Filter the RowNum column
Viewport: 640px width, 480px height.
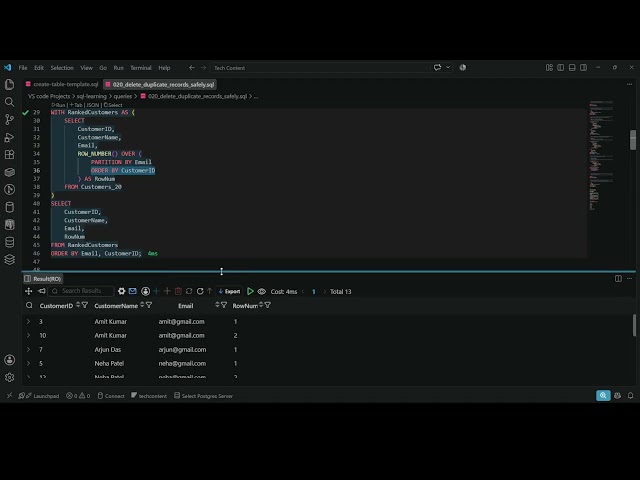[x=268, y=305]
